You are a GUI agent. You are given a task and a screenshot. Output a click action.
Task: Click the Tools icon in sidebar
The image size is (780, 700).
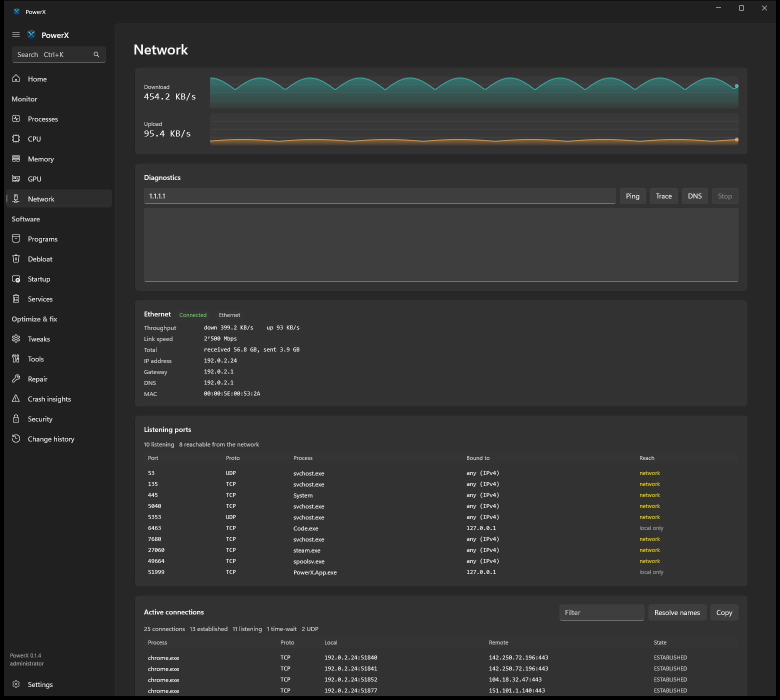[x=16, y=358]
